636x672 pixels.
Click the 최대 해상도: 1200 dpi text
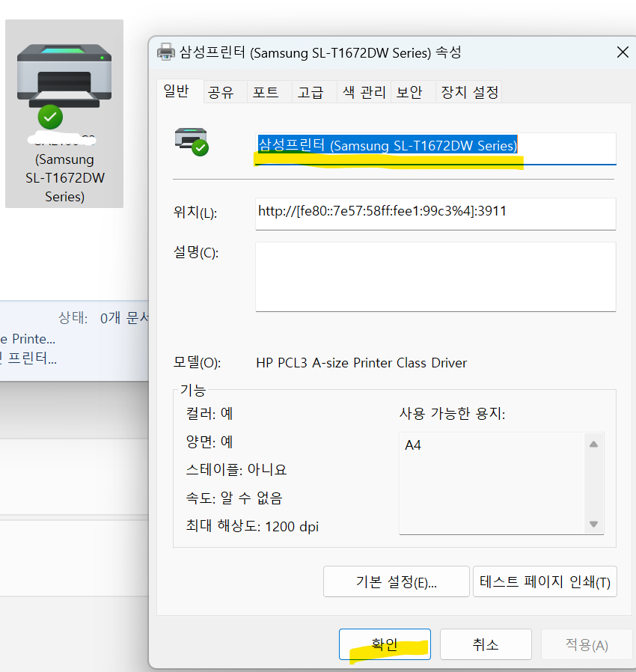coord(252,526)
